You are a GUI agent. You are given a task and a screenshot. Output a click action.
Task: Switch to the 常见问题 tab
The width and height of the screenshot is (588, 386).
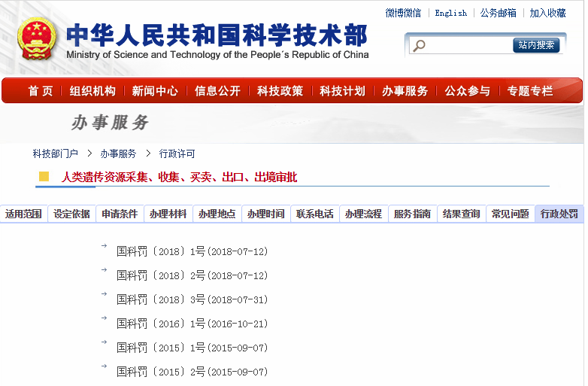tap(510, 214)
